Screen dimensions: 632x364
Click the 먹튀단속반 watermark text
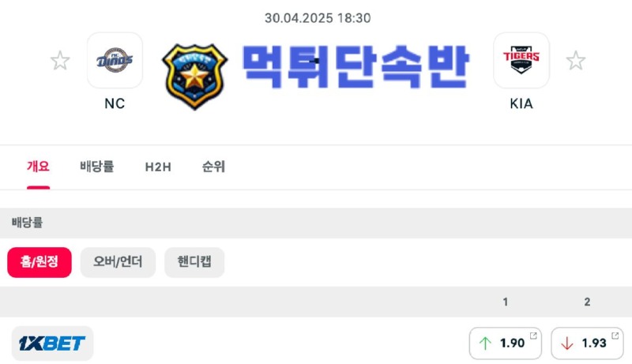tap(355, 66)
